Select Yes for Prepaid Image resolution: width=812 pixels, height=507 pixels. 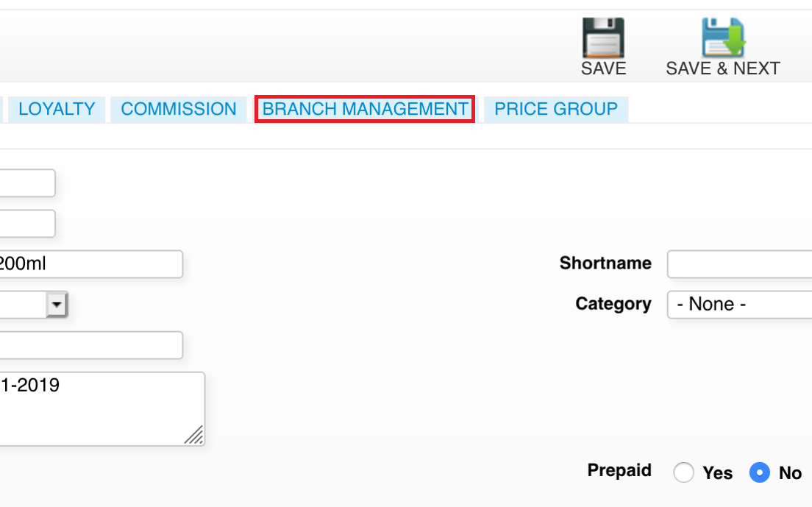[x=683, y=472]
